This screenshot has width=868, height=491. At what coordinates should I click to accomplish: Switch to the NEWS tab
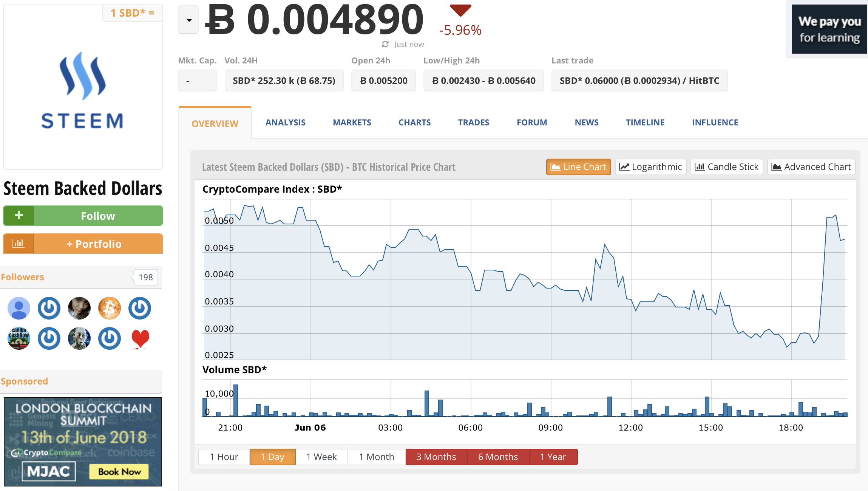587,122
